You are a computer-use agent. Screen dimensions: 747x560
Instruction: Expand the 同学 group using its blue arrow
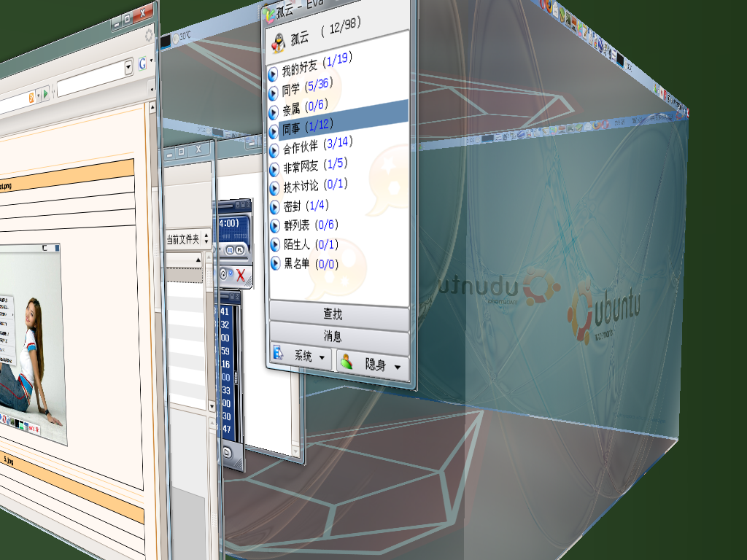pyautogui.click(x=273, y=93)
